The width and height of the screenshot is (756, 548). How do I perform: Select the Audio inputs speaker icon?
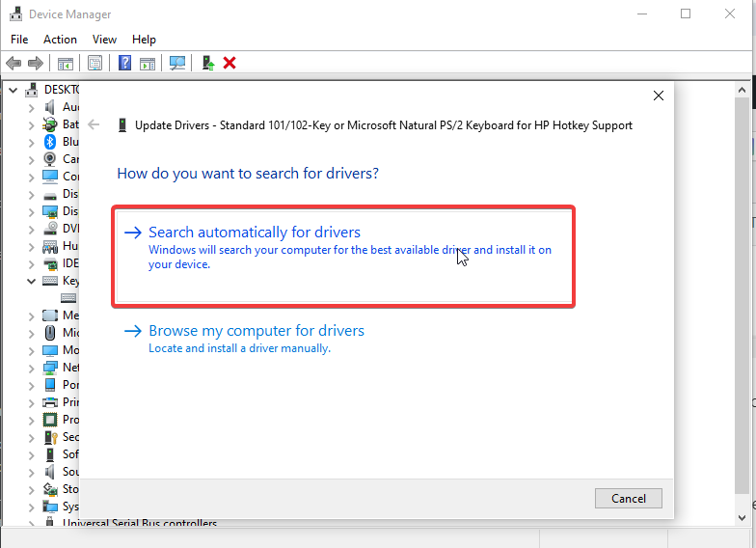[50, 107]
